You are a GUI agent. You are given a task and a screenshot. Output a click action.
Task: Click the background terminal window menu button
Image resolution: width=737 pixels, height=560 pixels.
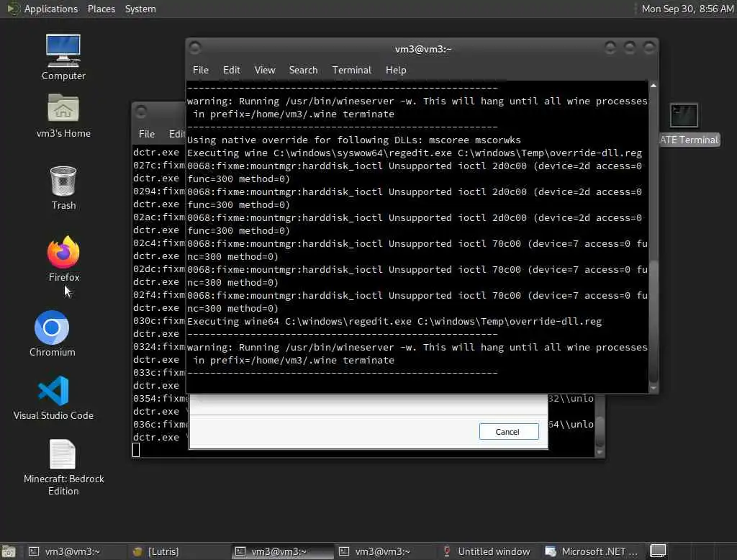pyautogui.click(x=140, y=112)
